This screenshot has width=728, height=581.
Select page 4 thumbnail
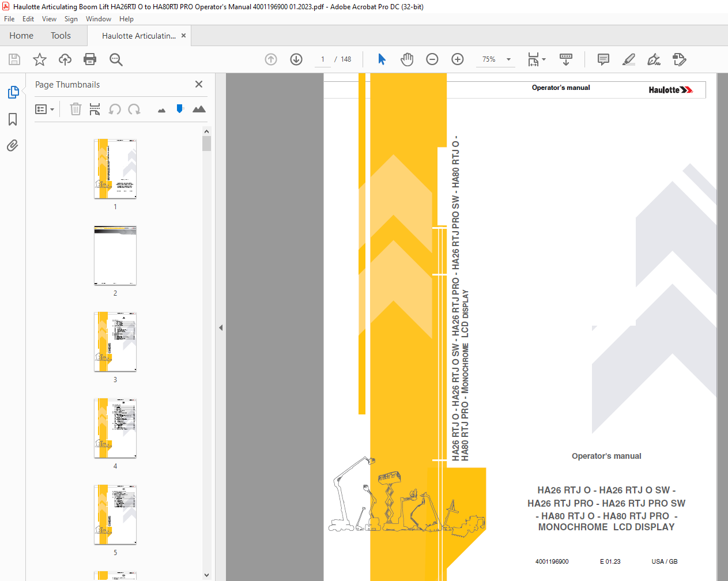[x=115, y=428]
